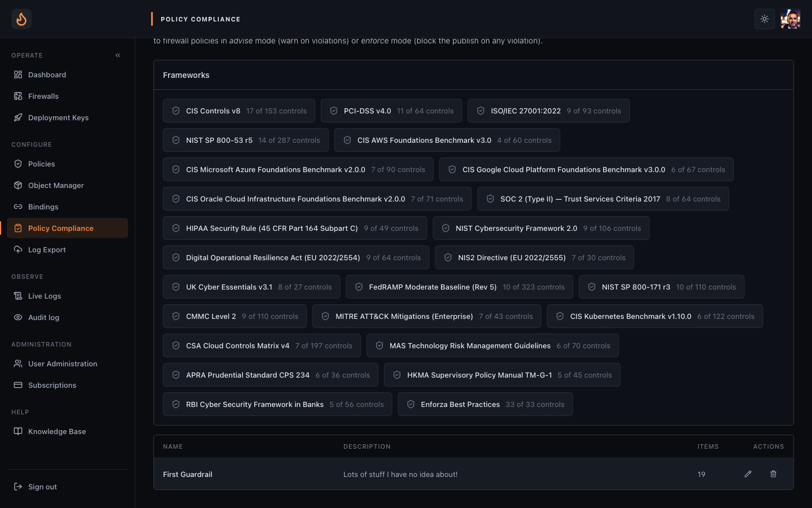
Task: Open Deployment Keys rocket item
Action: click(x=68, y=117)
